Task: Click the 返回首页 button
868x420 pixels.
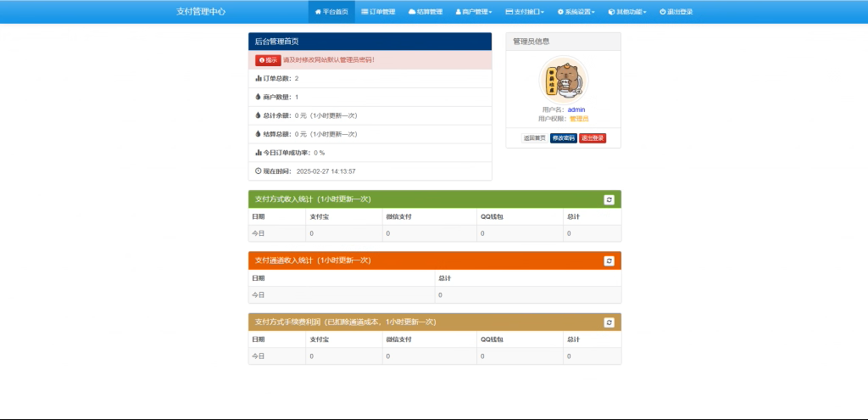Action: point(534,137)
